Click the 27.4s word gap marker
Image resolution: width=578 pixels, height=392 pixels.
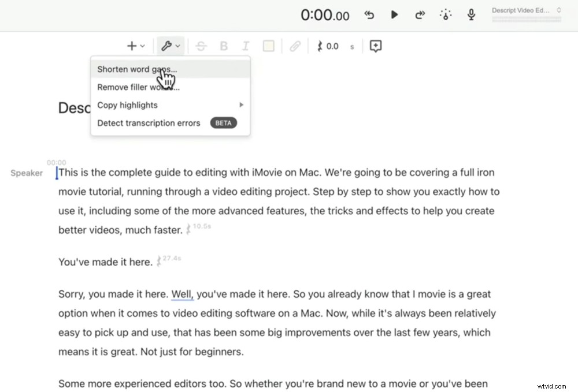click(x=168, y=259)
